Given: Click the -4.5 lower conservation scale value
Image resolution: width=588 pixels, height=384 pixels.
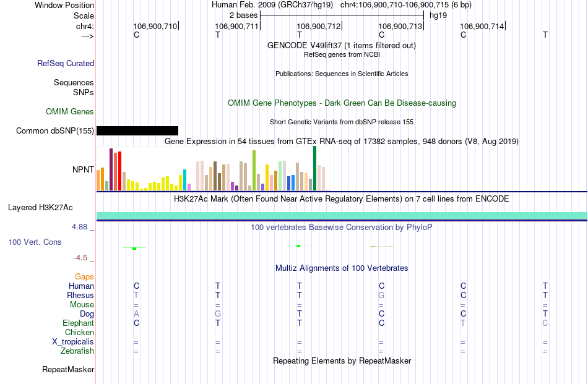Looking at the screenshot, I should (x=80, y=258).
